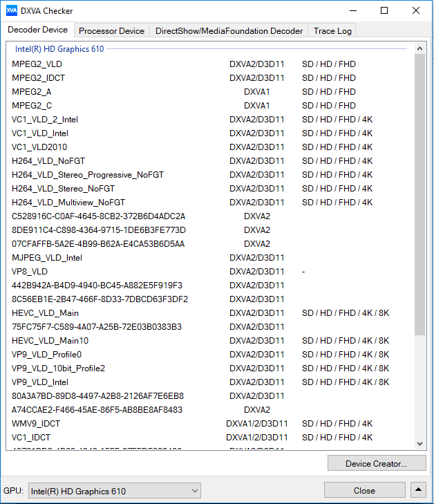Select the MPEG2_IDCT entry
This screenshot has width=434, height=504.
point(209,78)
